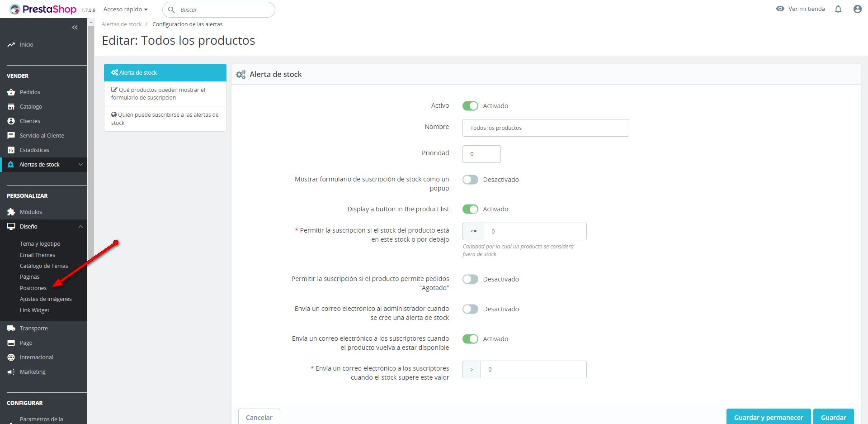Click the Catalogo store icon
This screenshot has width=868, height=424.
(x=11, y=106)
